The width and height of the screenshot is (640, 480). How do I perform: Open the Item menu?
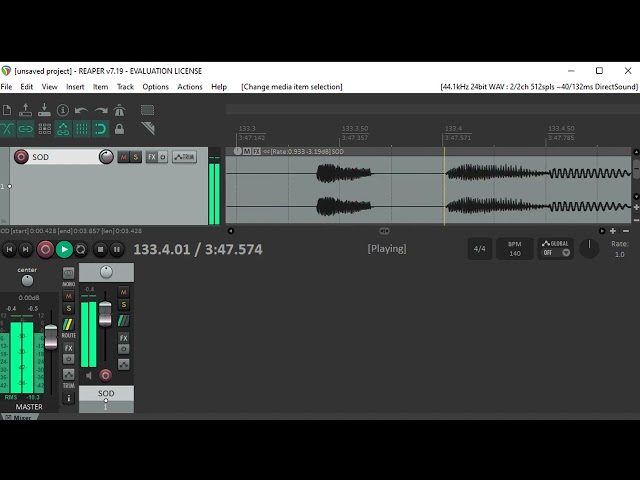point(100,87)
